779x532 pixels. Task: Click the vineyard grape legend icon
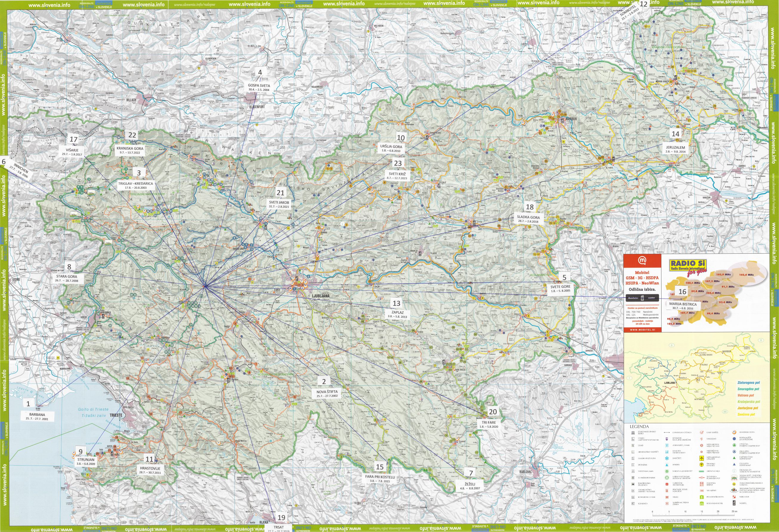pyautogui.click(x=701, y=439)
